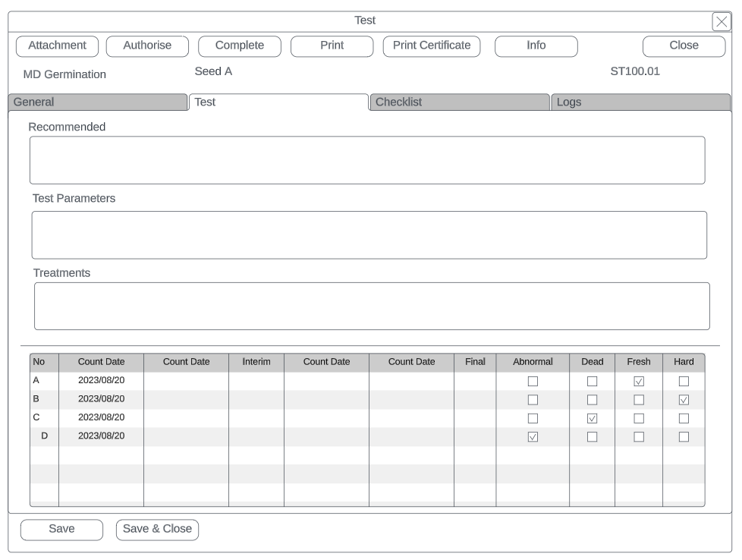This screenshot has width=742, height=560.
Task: Focus the Test Parameters field
Action: [369, 235]
